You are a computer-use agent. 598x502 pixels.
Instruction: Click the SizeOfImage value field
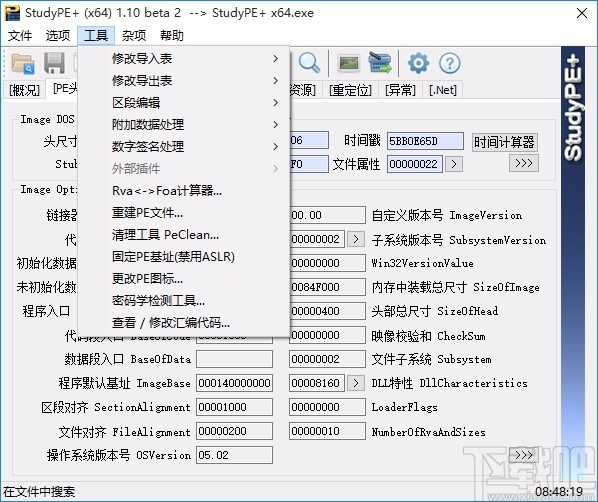pyautogui.click(x=327, y=287)
